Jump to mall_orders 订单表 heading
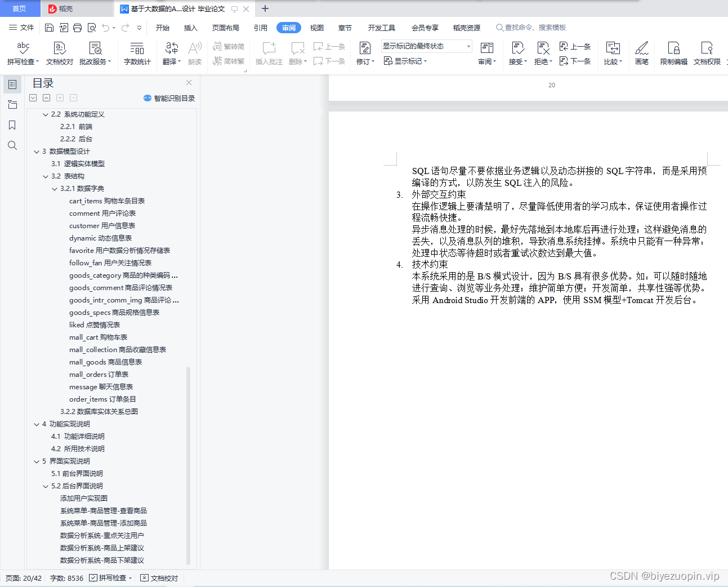Viewport: 728px width, 587px height. click(99, 375)
